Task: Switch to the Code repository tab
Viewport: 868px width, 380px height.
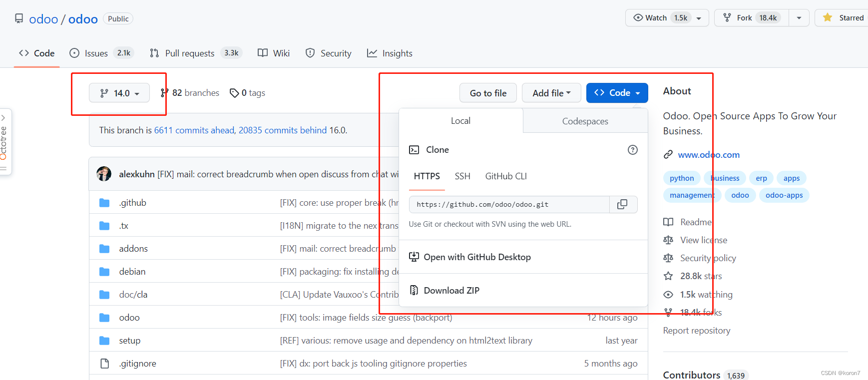Action: pyautogui.click(x=37, y=53)
